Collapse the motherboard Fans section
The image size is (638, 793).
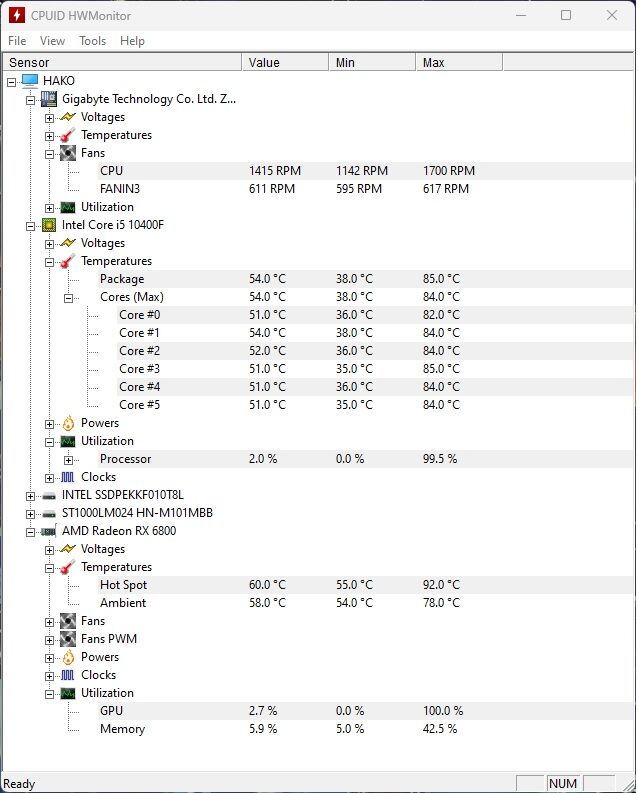tap(49, 154)
